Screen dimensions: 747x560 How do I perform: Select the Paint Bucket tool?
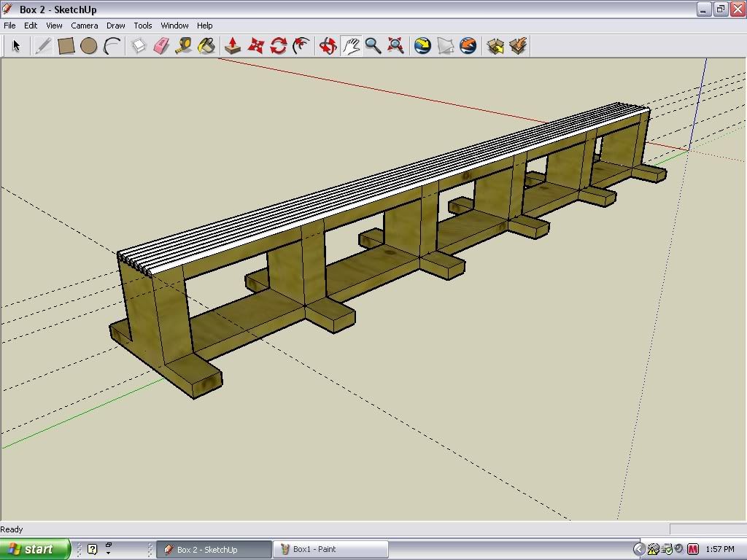point(206,46)
